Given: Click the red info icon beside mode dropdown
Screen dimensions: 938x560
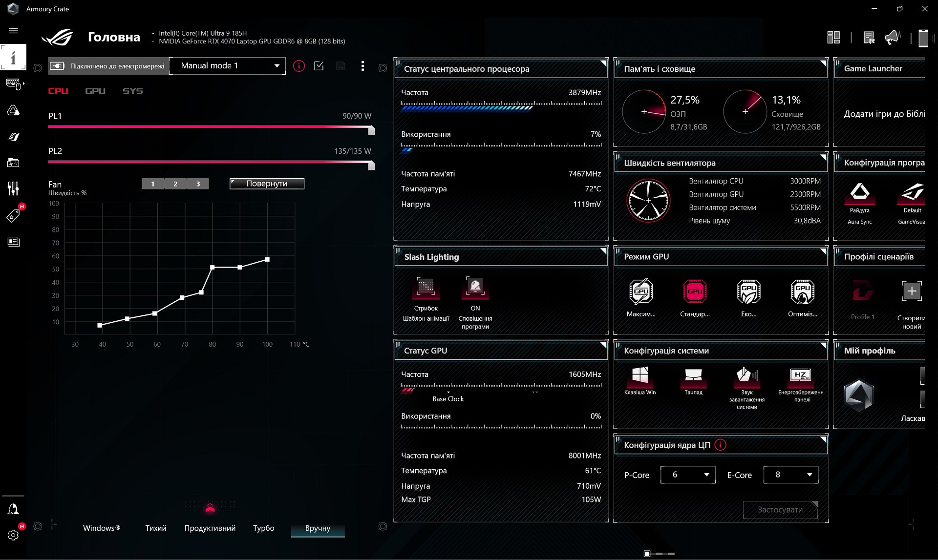Looking at the screenshot, I should tap(298, 66).
